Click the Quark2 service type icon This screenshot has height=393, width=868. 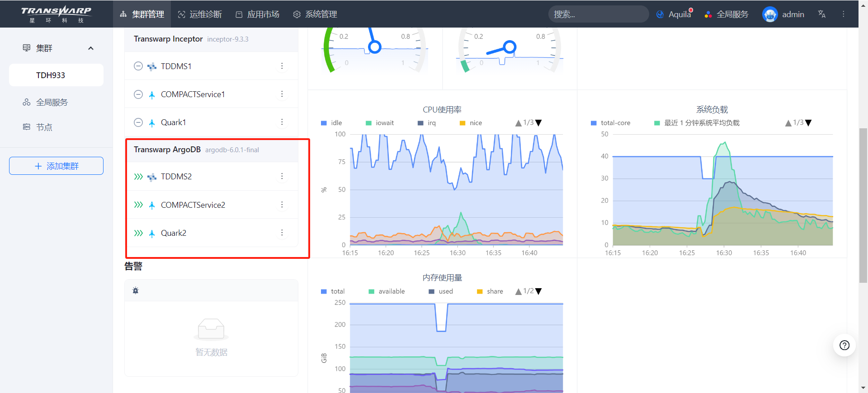point(152,233)
